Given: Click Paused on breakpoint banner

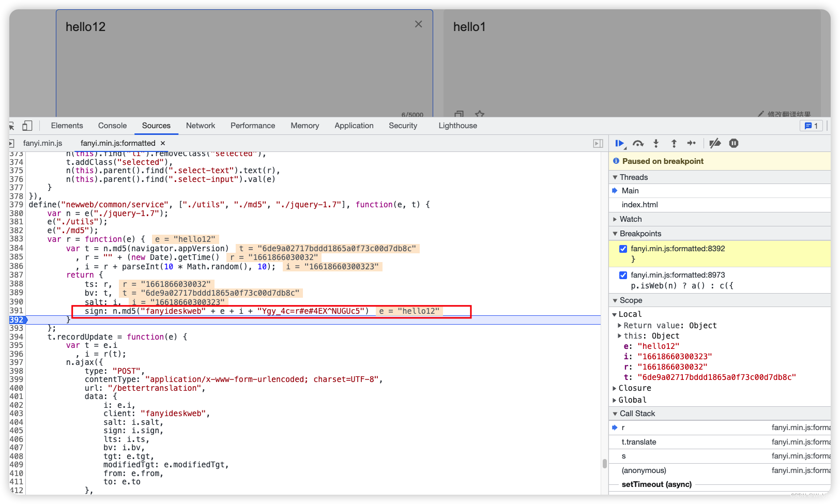Looking at the screenshot, I should [x=720, y=161].
